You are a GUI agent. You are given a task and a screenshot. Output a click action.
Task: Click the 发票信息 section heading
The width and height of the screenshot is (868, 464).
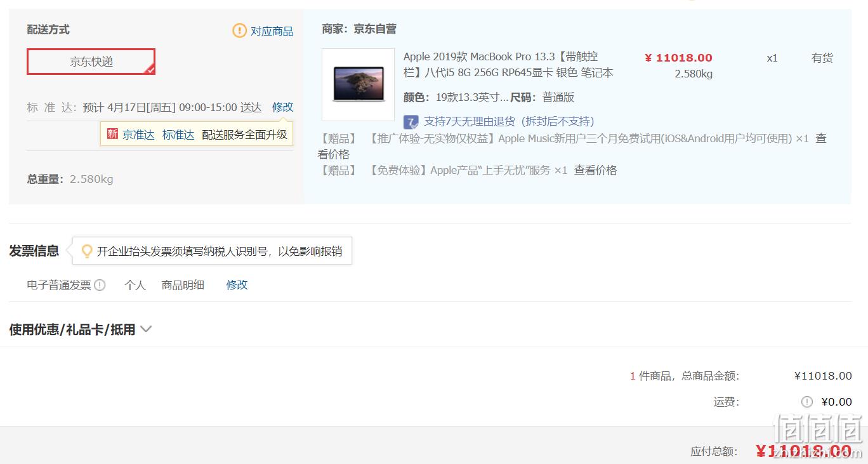[x=34, y=251]
